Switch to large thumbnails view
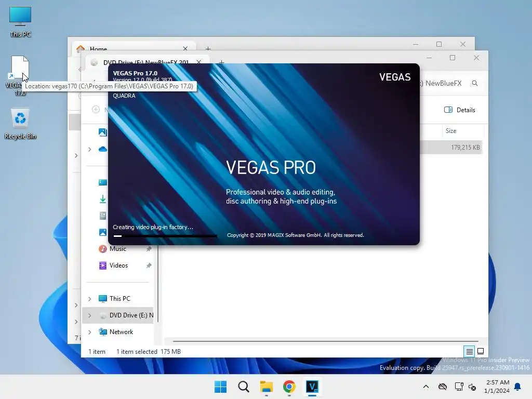Viewport: 532px width, 399px height. [x=481, y=352]
